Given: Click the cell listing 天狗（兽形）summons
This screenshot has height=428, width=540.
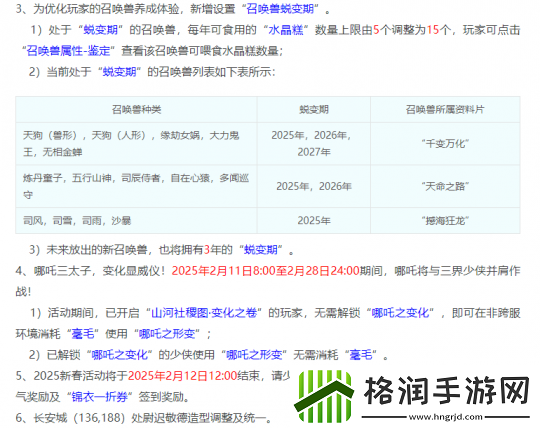Looking at the screenshot, I should pos(136,144).
